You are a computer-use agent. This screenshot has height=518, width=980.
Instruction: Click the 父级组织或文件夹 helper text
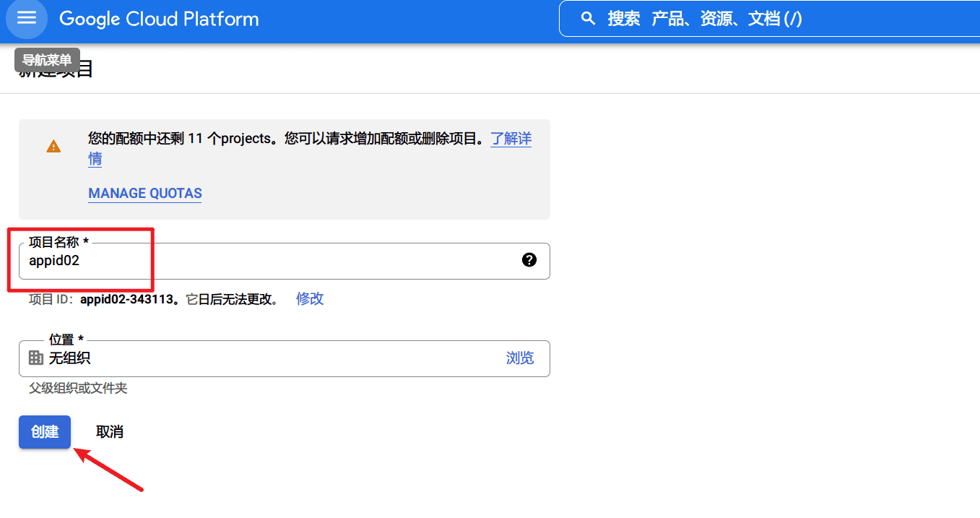click(78, 389)
